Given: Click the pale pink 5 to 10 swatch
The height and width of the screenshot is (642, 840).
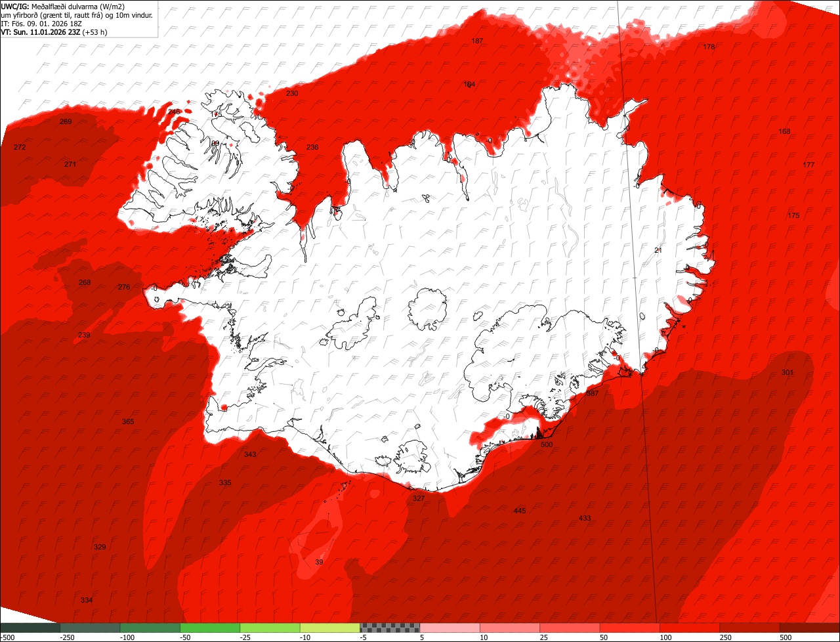Looking at the screenshot, I should [x=450, y=628].
